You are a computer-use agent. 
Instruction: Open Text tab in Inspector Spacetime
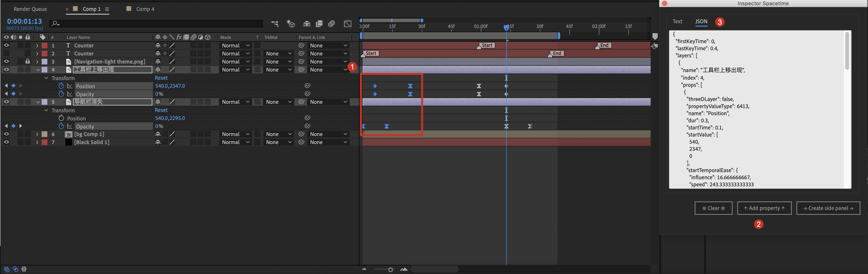[677, 22]
